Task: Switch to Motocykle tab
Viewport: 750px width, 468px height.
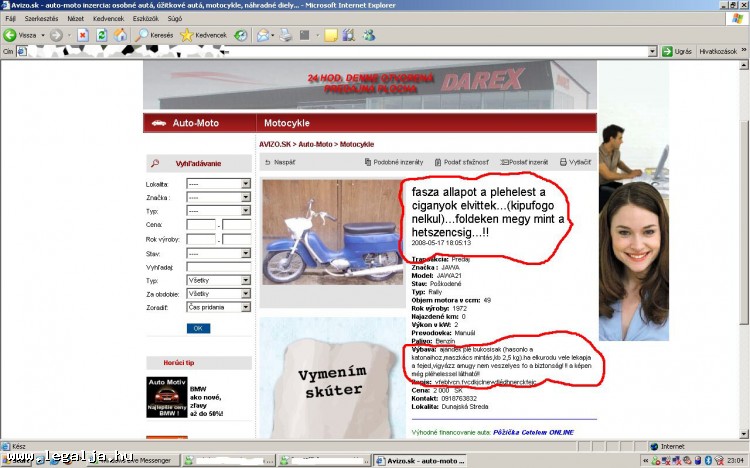Action: point(287,124)
